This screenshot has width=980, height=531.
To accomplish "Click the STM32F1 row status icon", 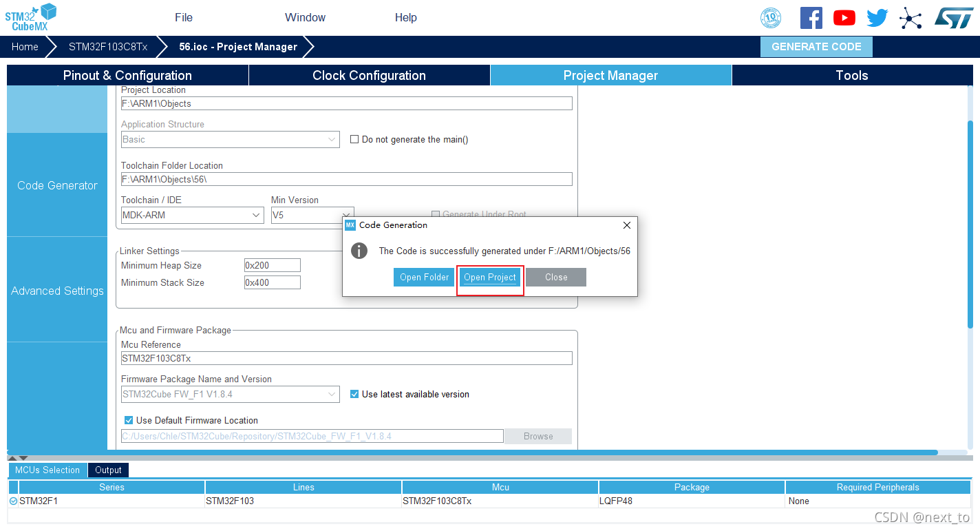I will 13,501.
